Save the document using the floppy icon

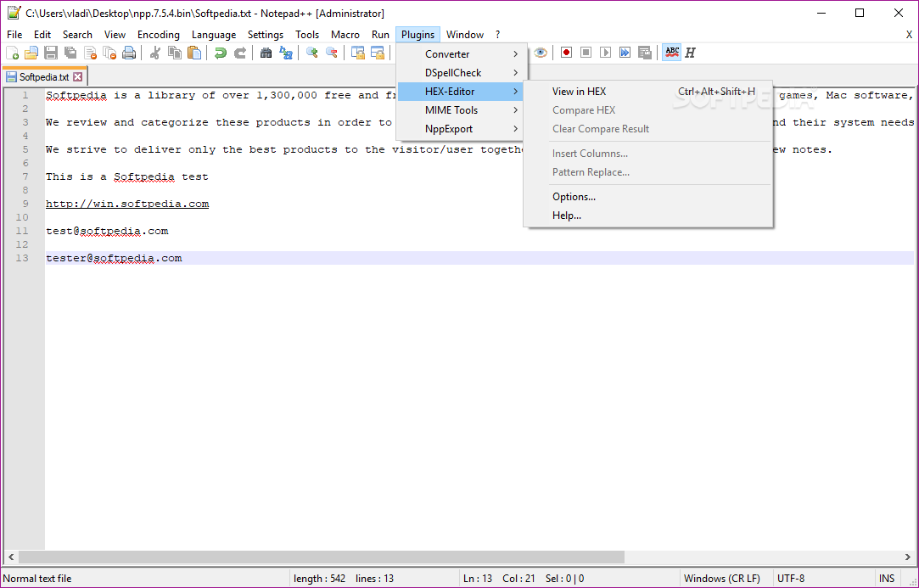click(x=51, y=53)
